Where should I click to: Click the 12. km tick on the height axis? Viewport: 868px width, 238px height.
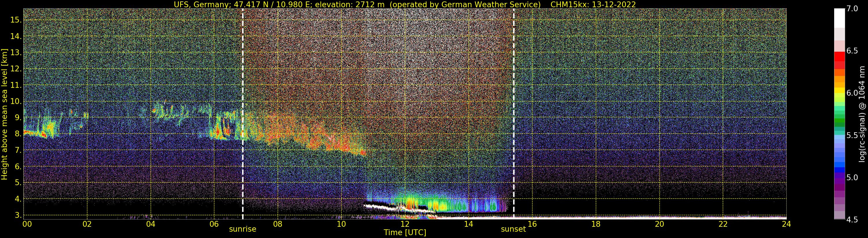coord(16,69)
